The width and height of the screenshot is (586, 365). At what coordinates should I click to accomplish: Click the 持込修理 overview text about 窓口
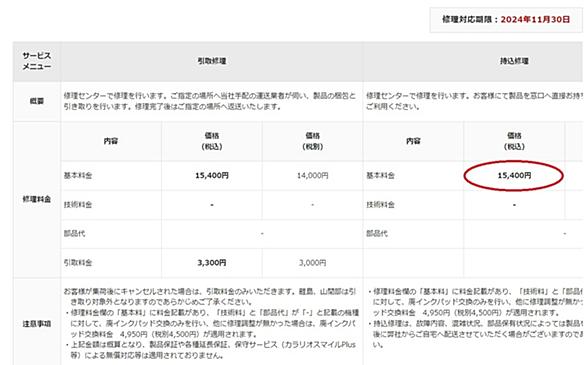[x=474, y=101]
